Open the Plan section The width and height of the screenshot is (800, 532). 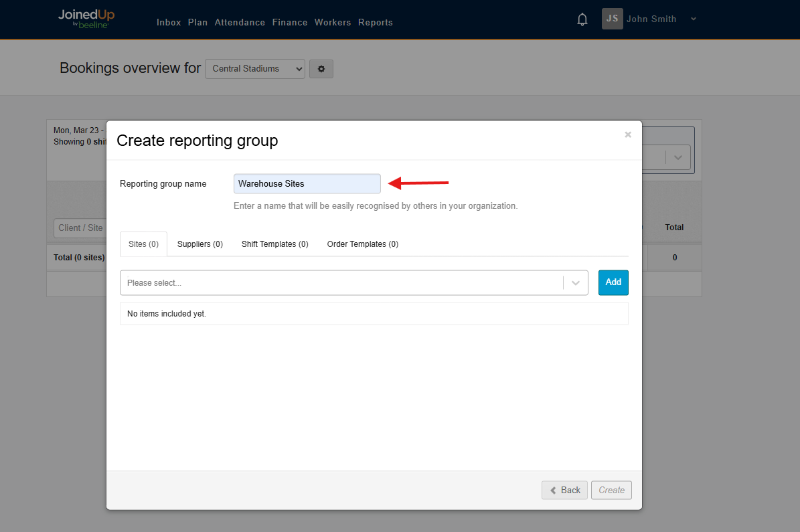(x=197, y=22)
